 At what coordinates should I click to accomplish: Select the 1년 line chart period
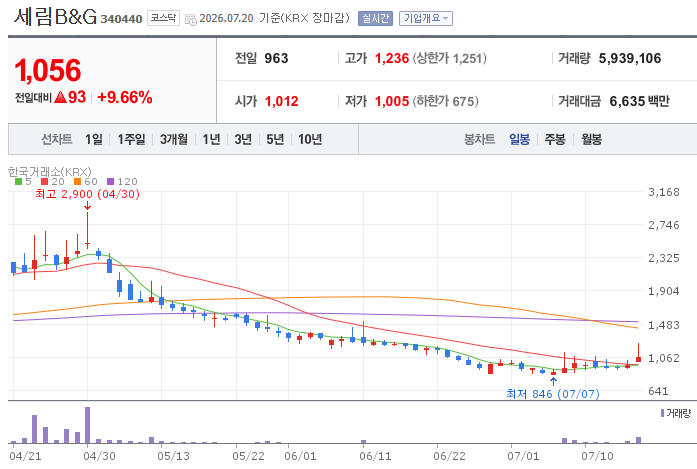[x=212, y=139]
